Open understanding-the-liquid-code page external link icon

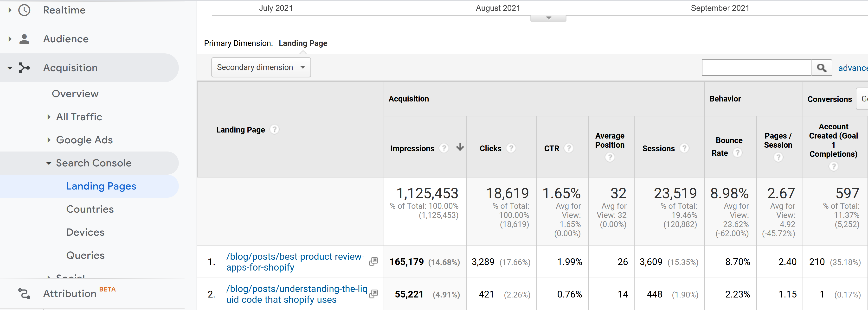[x=373, y=294]
